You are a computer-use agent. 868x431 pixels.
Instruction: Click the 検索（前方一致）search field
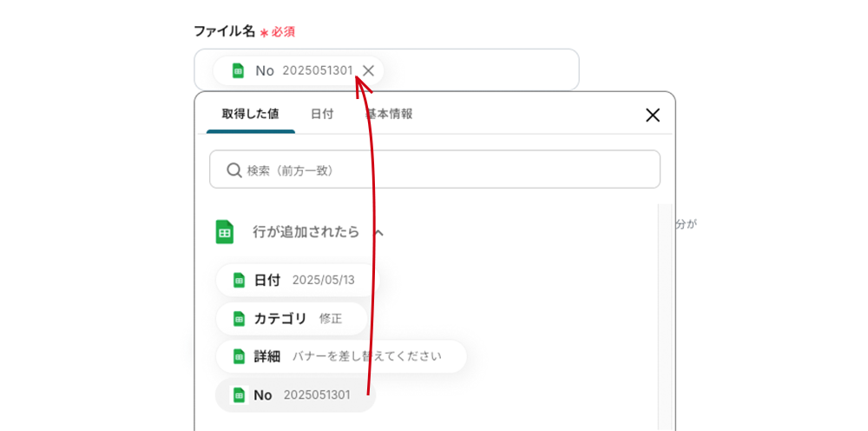[434, 169]
